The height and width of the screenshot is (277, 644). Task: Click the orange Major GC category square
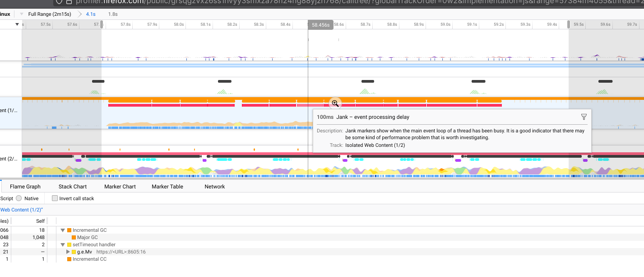point(74,237)
